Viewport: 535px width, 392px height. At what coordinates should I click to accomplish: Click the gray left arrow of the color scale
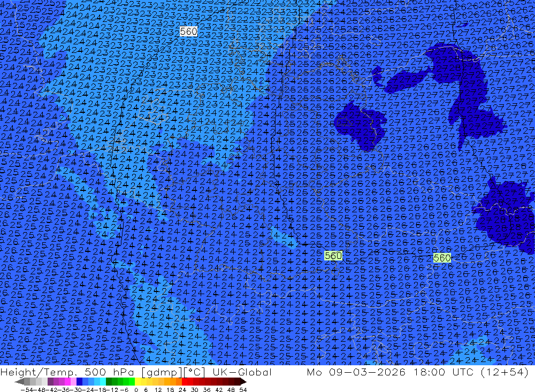tap(19, 382)
